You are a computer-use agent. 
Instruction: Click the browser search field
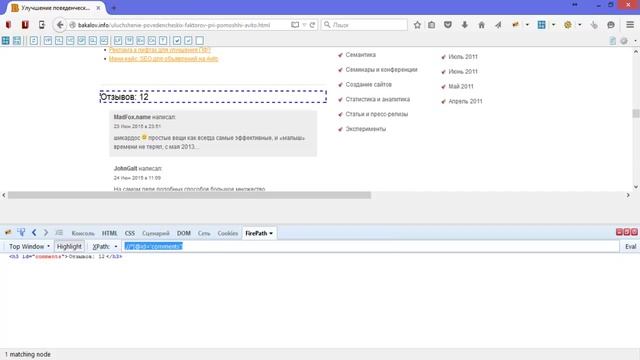pos(364,25)
